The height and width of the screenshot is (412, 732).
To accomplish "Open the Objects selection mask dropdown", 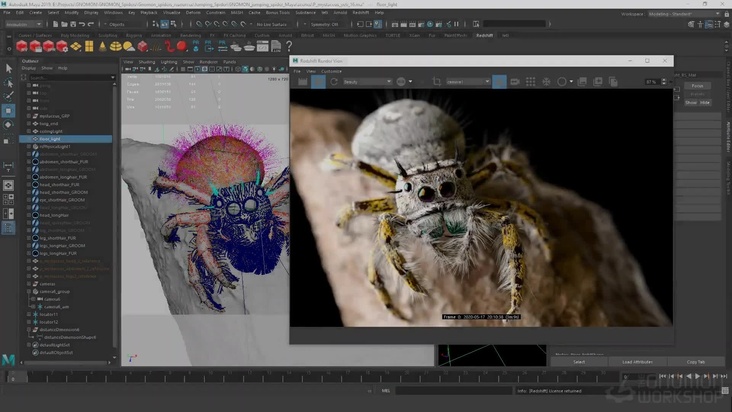I will [x=123, y=24].
